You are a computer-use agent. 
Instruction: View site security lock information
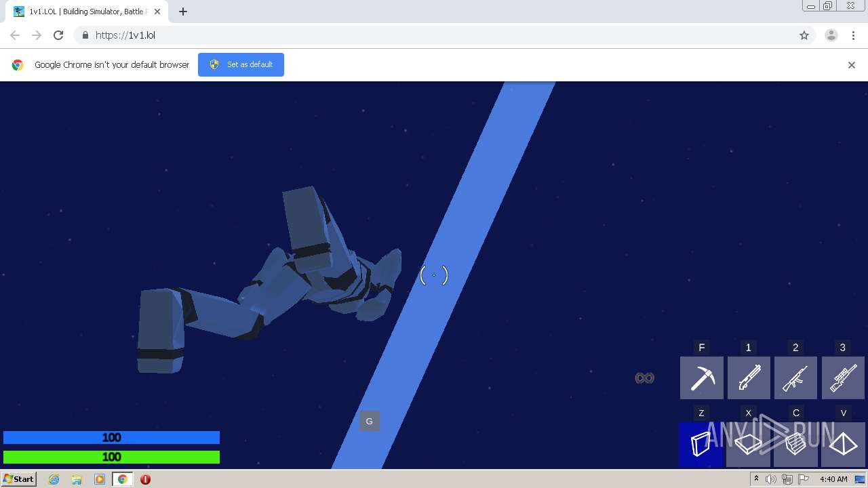coord(85,35)
